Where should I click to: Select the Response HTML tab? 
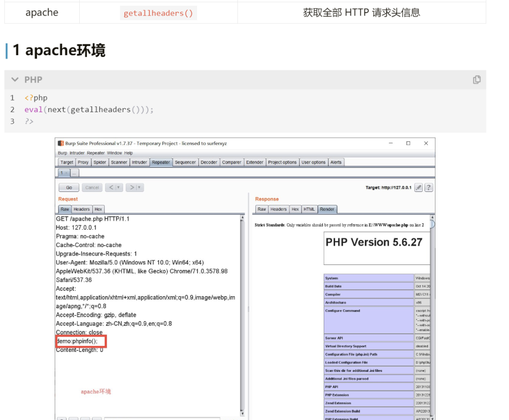pos(309,209)
